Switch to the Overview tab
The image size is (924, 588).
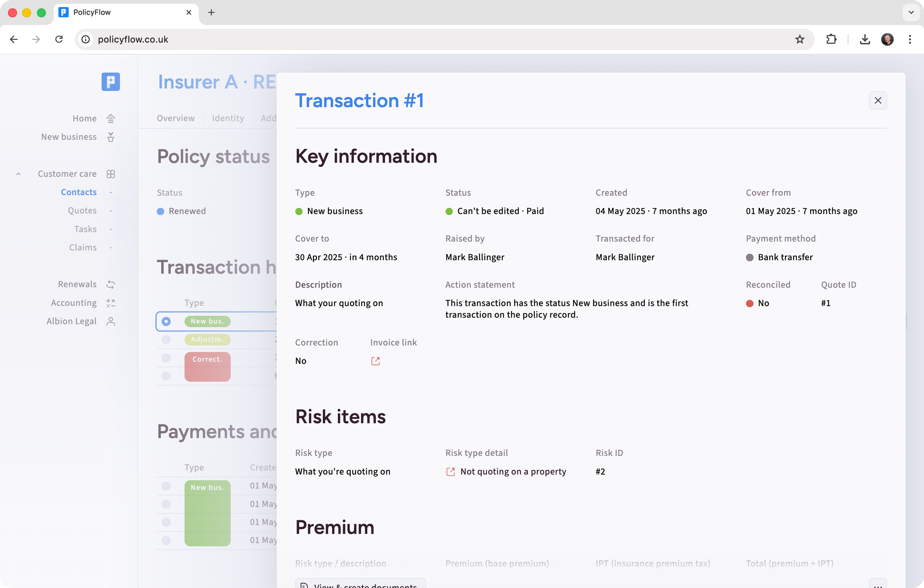(176, 118)
